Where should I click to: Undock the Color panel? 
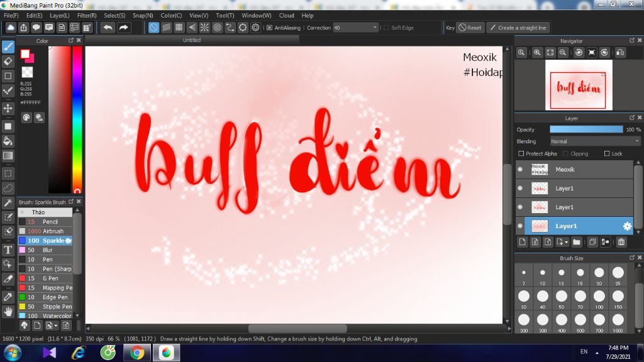tap(71, 40)
